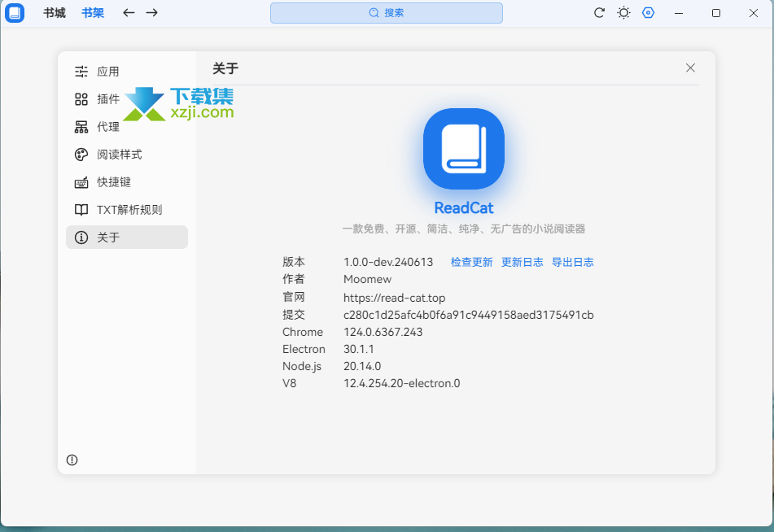Open the 插件 settings section
774x532 pixels.
[x=127, y=99]
